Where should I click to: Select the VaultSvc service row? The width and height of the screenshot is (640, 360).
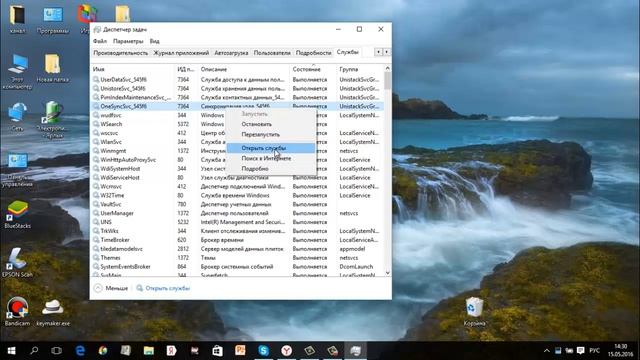coord(237,204)
